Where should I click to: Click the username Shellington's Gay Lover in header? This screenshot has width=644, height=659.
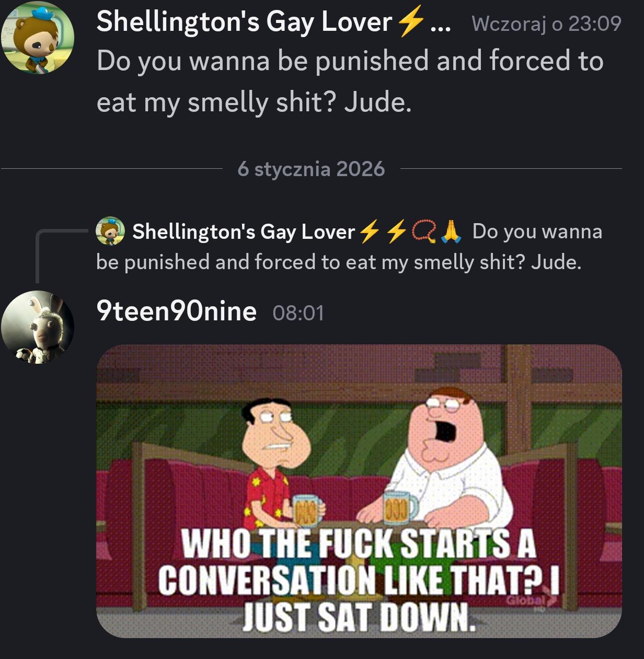[244, 22]
